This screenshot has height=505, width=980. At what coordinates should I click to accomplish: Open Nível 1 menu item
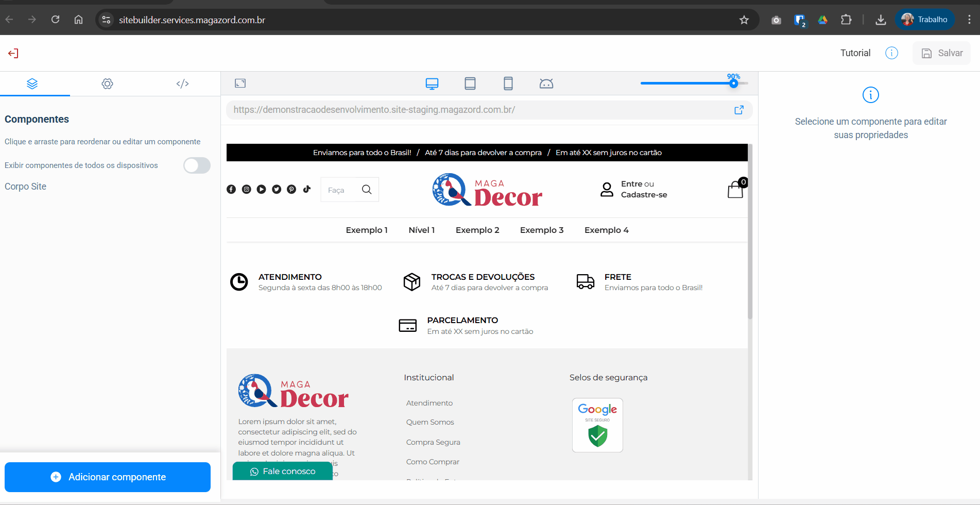(422, 230)
